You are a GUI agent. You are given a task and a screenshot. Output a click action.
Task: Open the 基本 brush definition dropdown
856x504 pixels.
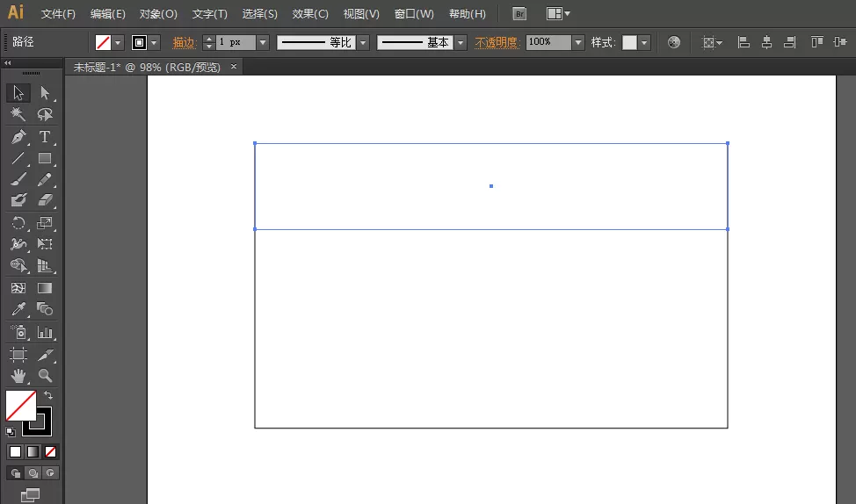pyautogui.click(x=461, y=42)
